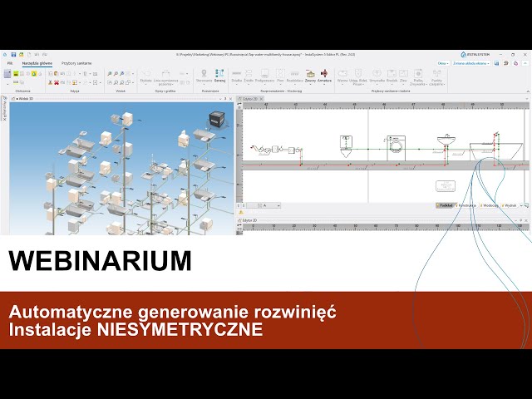This screenshot has height=399, width=532.
Task: Click the Etykieta label tool
Action: (146, 76)
